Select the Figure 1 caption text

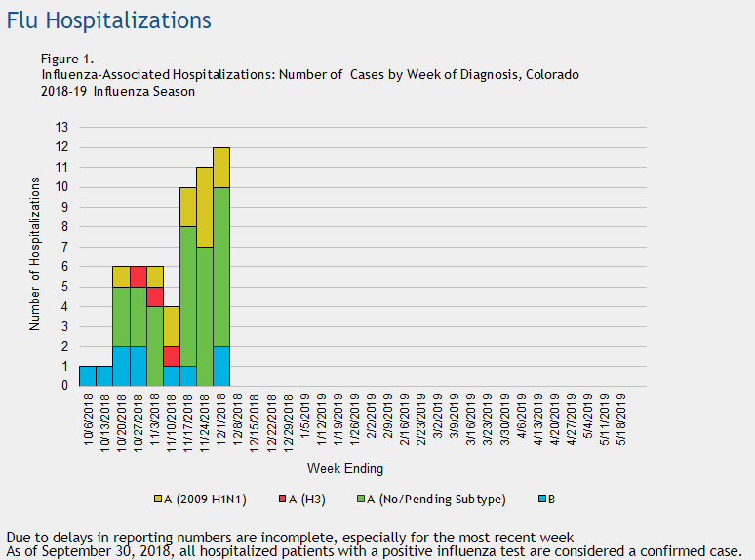click(x=67, y=59)
